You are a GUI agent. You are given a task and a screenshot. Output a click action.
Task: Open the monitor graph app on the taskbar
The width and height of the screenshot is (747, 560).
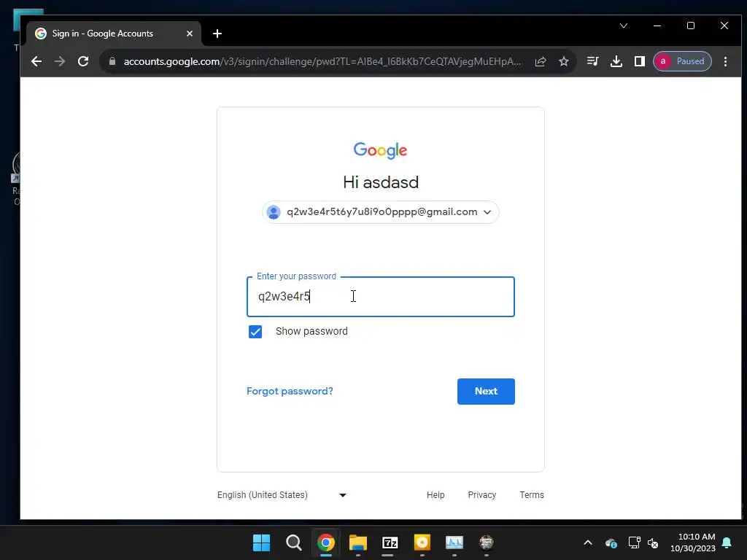point(454,542)
